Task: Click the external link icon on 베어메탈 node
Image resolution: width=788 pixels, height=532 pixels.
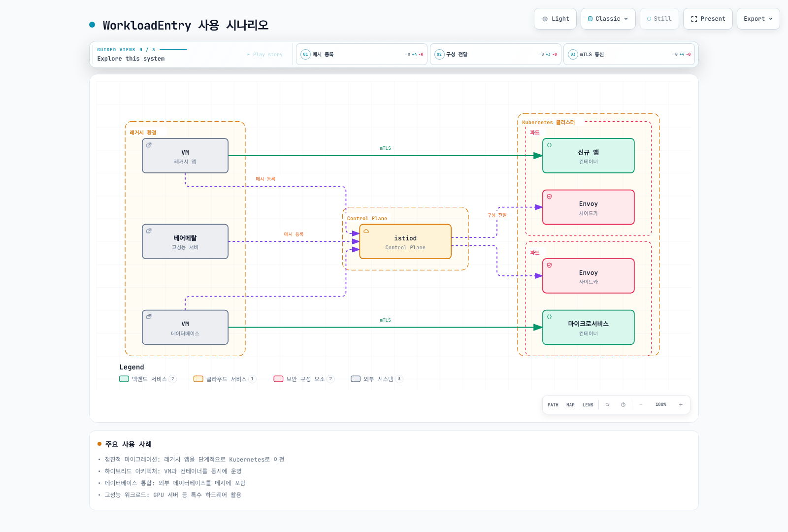Action: point(149,231)
